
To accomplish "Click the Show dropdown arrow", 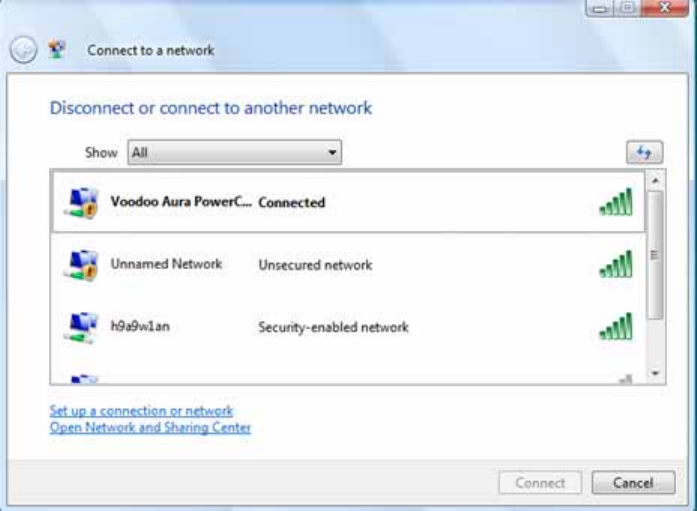I will tap(332, 153).
